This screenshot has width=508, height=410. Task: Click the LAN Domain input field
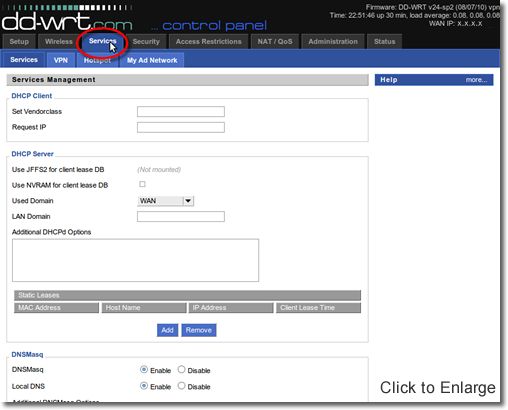coord(181,217)
